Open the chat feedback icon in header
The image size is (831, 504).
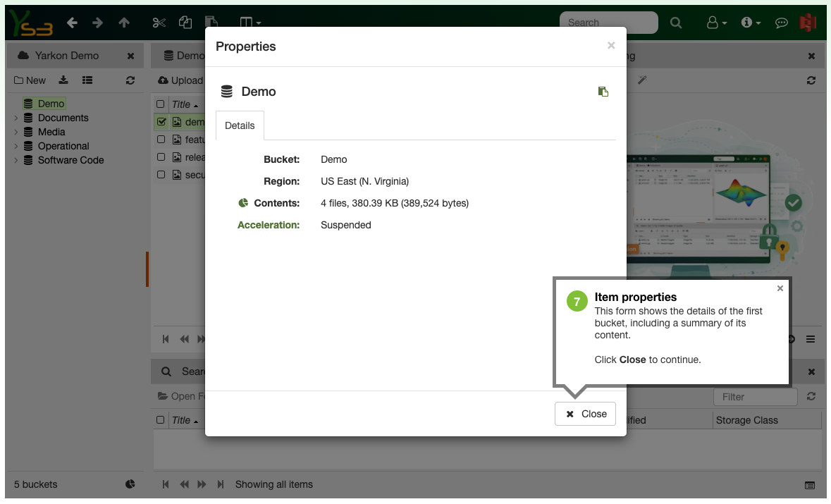[781, 23]
